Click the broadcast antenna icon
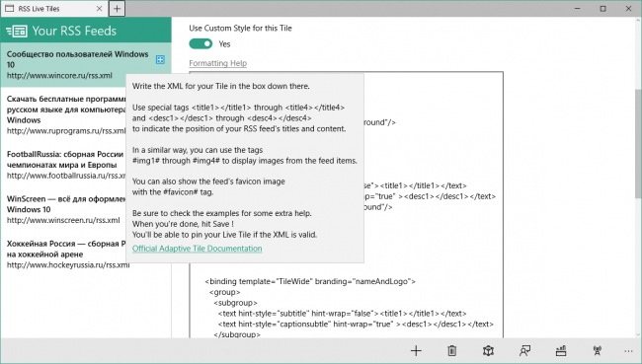Viewport: 642px width, 364px height. [x=597, y=350]
